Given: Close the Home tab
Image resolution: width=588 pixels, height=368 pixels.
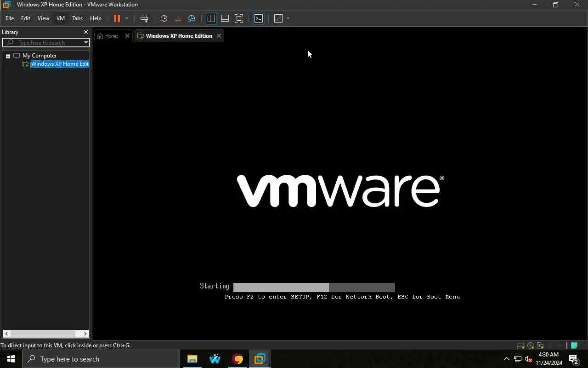Looking at the screenshot, I should (x=127, y=36).
